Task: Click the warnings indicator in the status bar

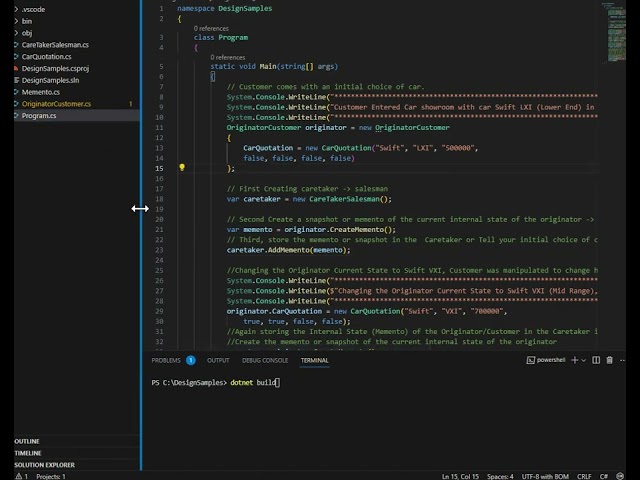Action: pyautogui.click(x=22, y=476)
